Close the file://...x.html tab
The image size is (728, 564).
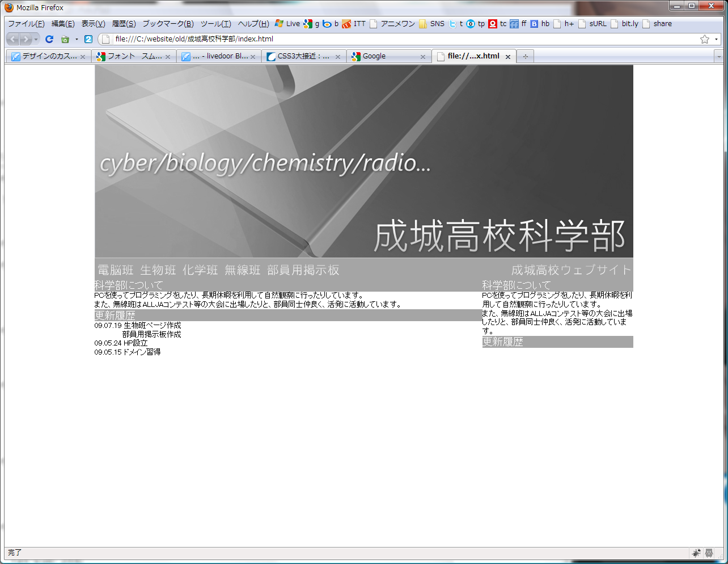(x=508, y=57)
